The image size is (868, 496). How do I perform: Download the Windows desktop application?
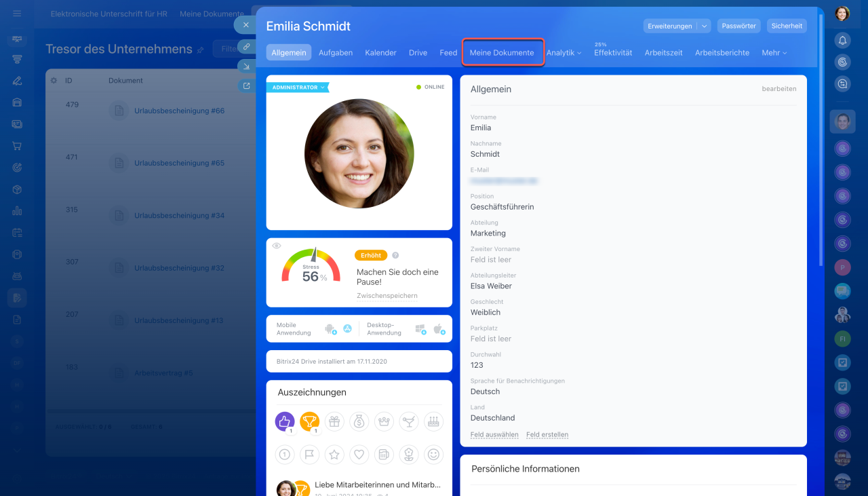pyautogui.click(x=420, y=329)
